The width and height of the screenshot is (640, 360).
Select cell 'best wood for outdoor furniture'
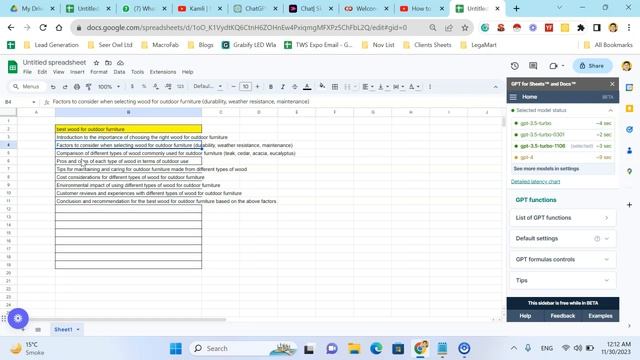128,129
